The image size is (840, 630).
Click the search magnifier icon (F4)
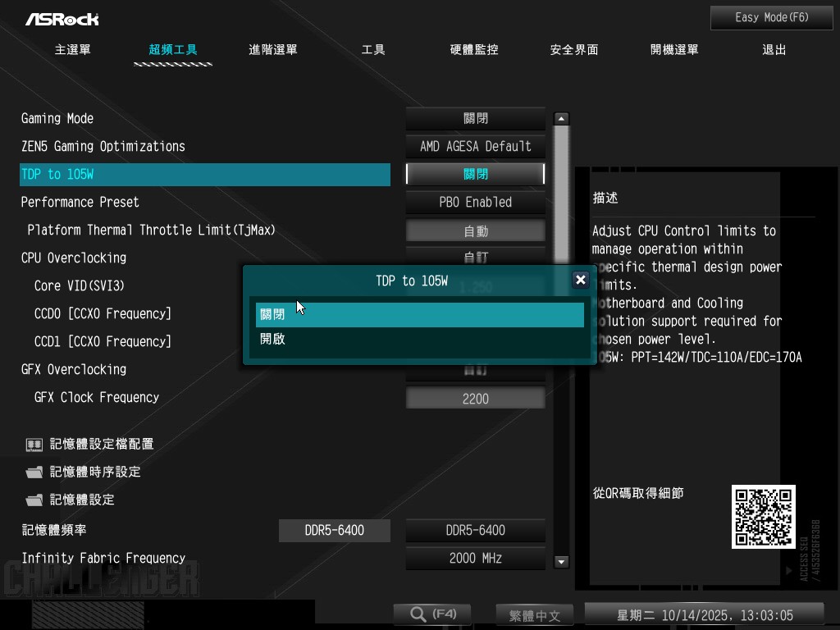point(418,614)
